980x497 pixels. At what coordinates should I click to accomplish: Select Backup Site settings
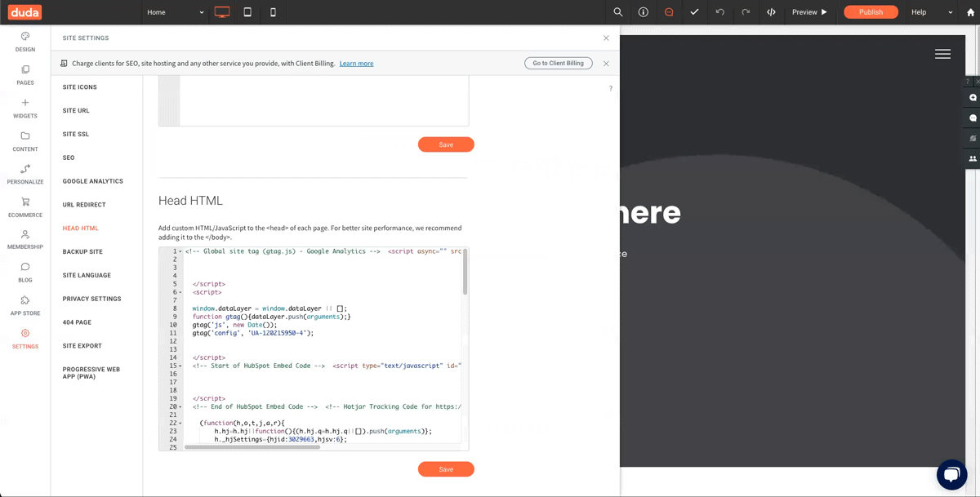[x=82, y=252]
